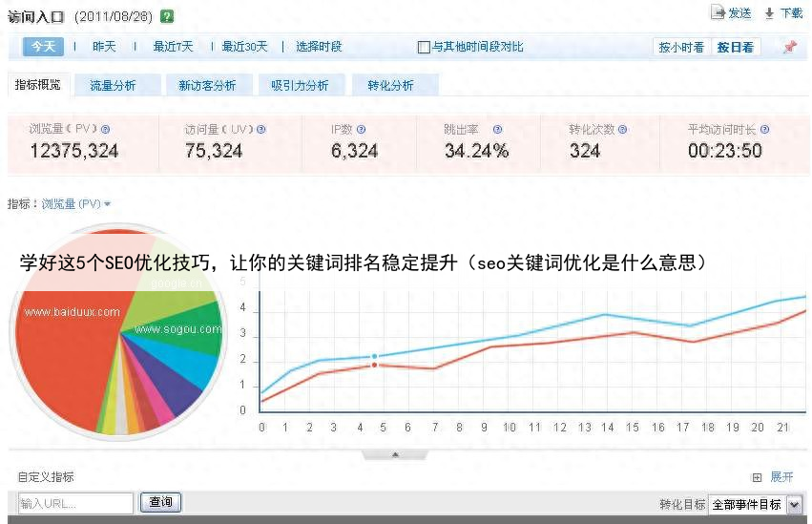Click the plus icon beside 展开

point(757,477)
